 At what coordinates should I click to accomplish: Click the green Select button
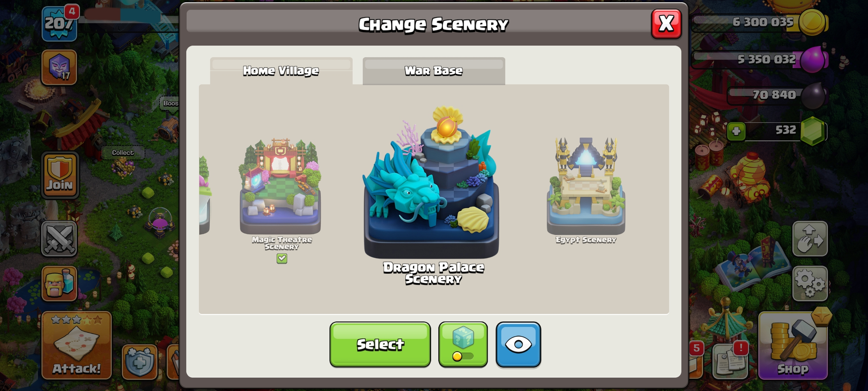click(380, 344)
